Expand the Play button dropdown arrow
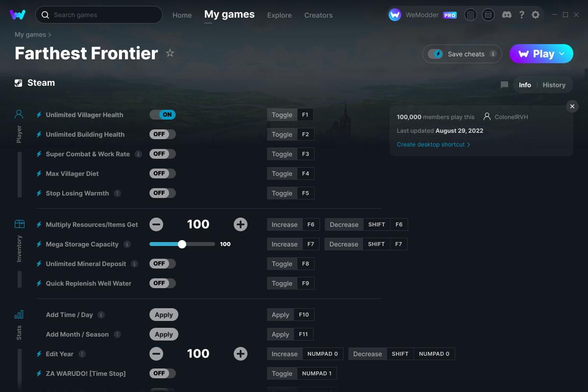The height and width of the screenshot is (392, 588). 562,54
